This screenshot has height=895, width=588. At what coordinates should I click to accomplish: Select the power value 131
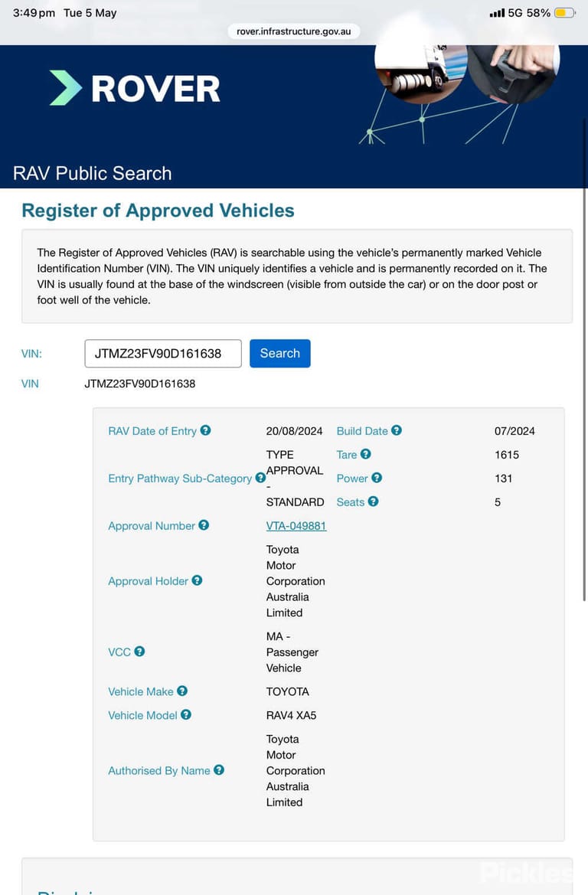coord(504,479)
